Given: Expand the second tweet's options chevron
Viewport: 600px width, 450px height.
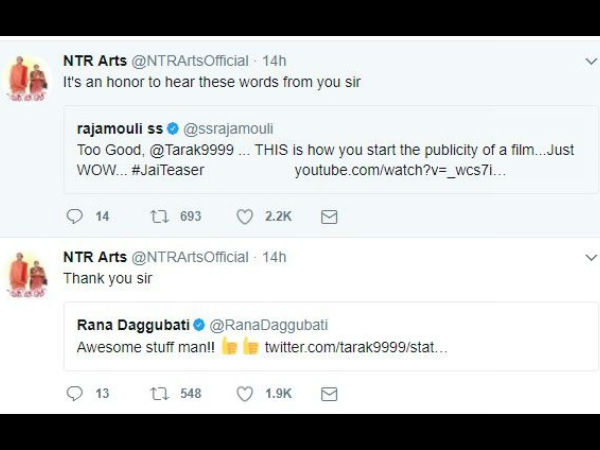Looking at the screenshot, I should [x=589, y=257].
